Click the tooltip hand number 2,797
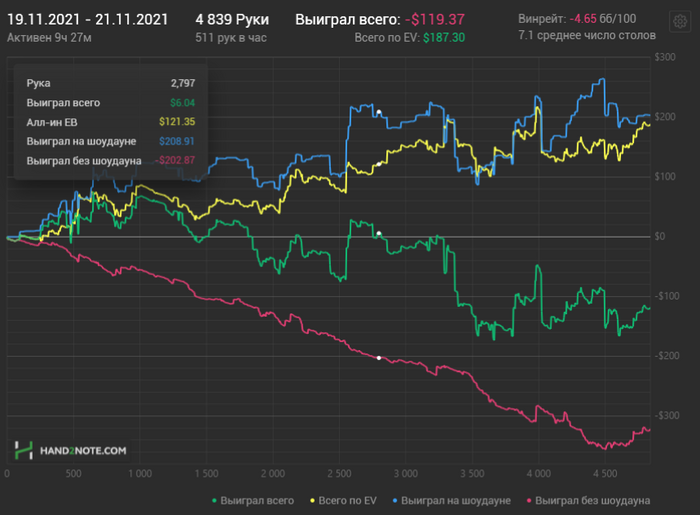The image size is (700, 515). (x=183, y=83)
